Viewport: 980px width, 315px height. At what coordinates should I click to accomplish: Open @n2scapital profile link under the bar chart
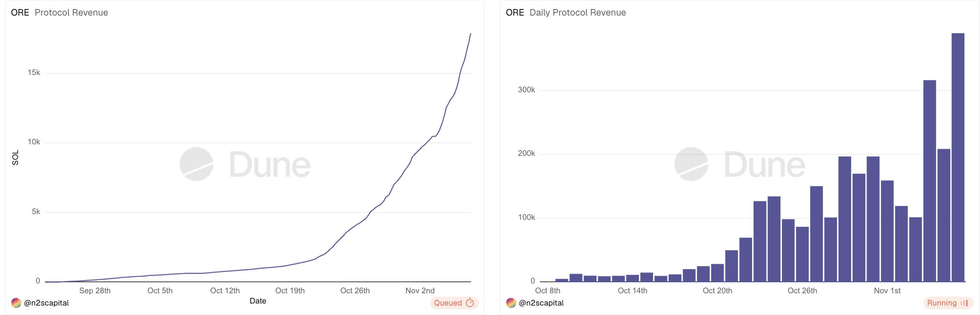[541, 303]
